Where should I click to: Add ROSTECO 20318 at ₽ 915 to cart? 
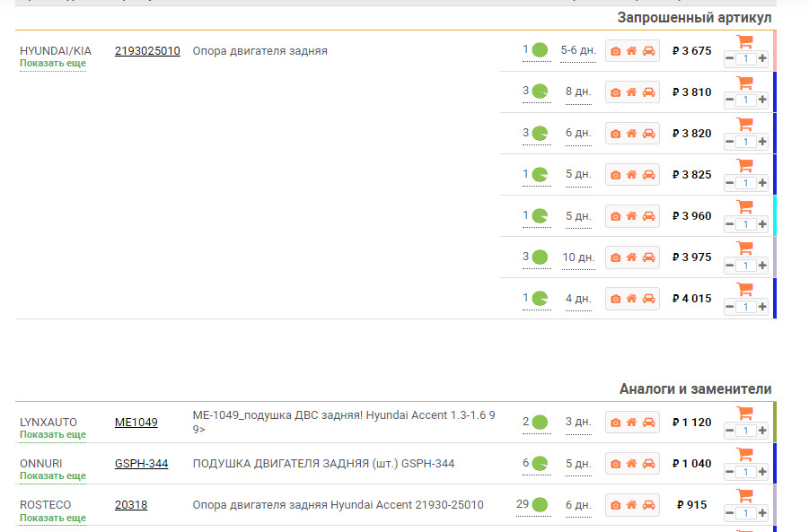[744, 495]
